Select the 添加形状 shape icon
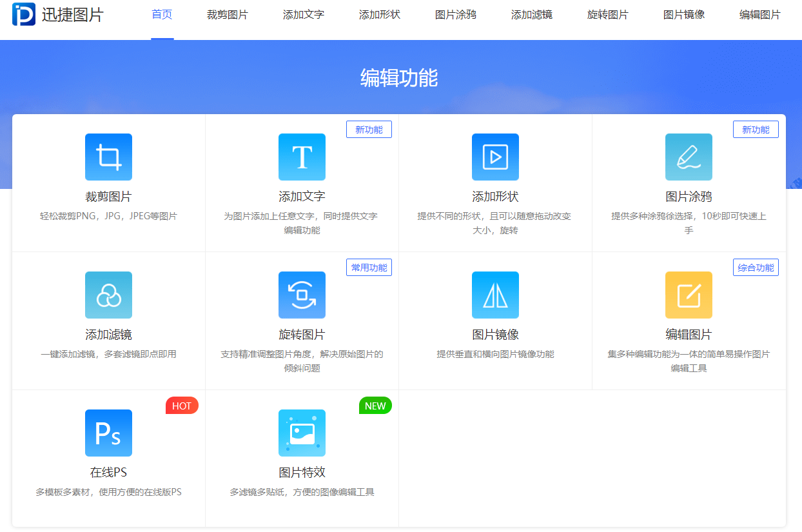The height and width of the screenshot is (532, 802). click(x=495, y=157)
